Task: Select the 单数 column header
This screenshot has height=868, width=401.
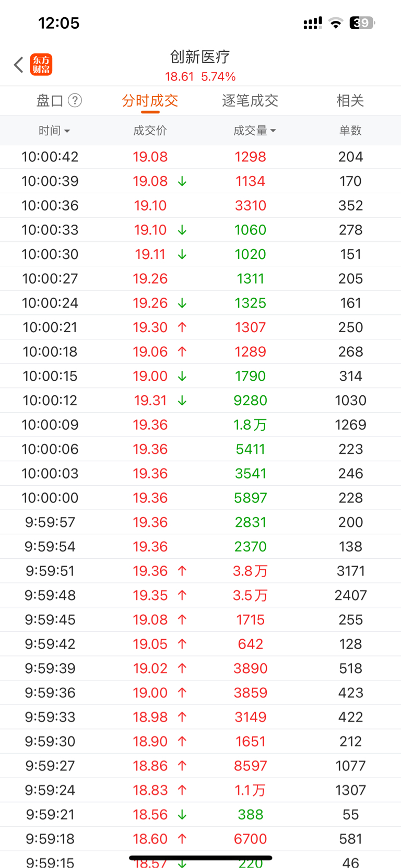Action: click(350, 131)
